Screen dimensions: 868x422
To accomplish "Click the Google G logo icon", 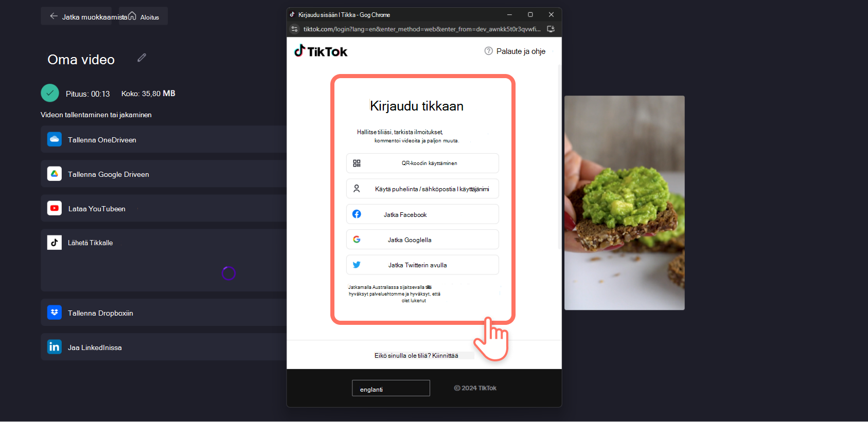I will pos(357,240).
